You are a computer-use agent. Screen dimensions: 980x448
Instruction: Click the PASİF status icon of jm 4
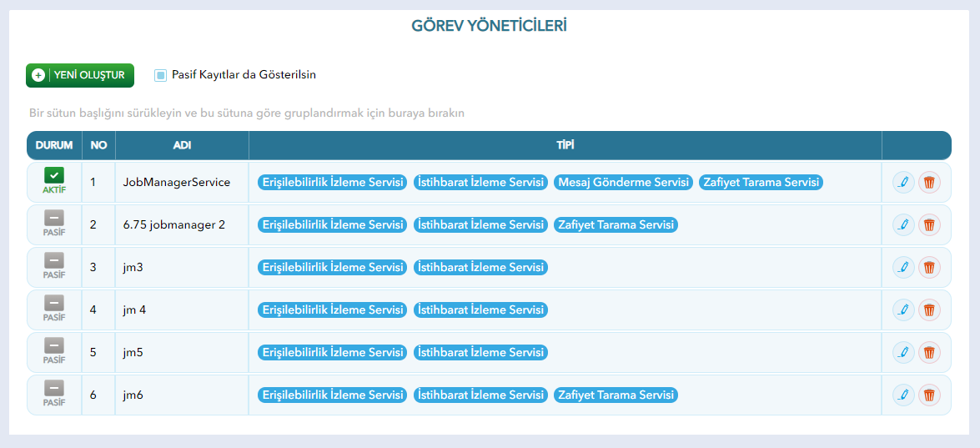tap(53, 303)
